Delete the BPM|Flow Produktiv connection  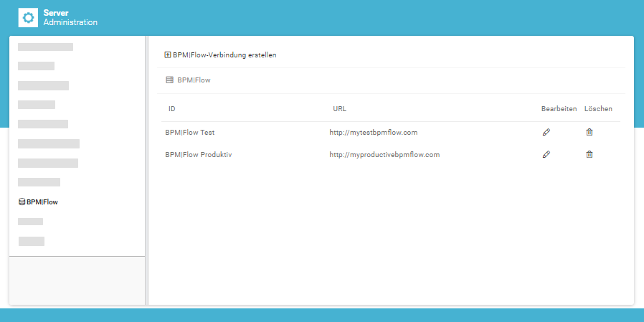589,154
